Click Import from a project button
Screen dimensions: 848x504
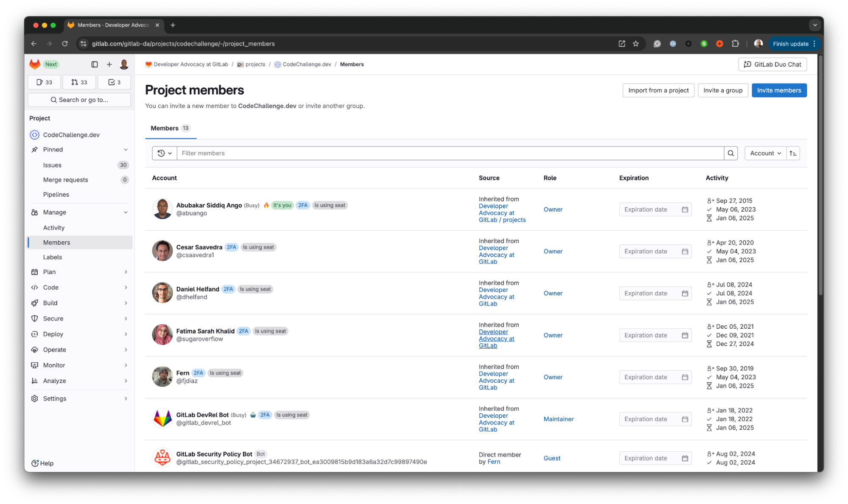(658, 90)
